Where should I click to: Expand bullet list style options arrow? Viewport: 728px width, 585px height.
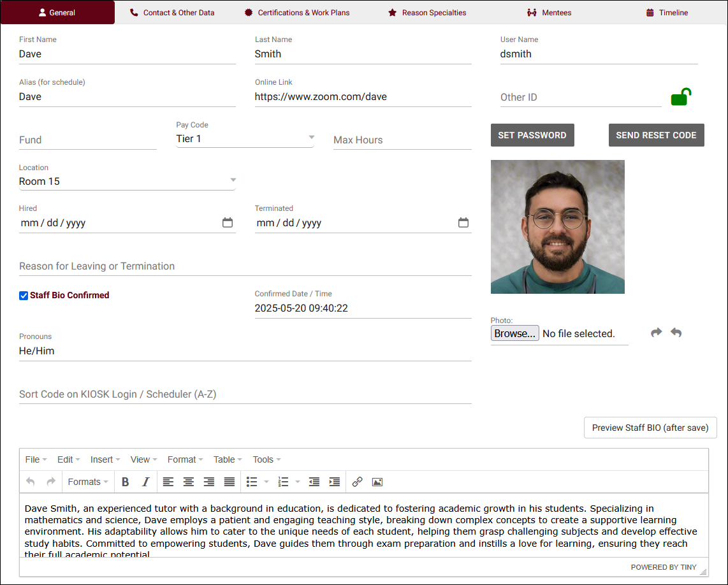point(266,482)
